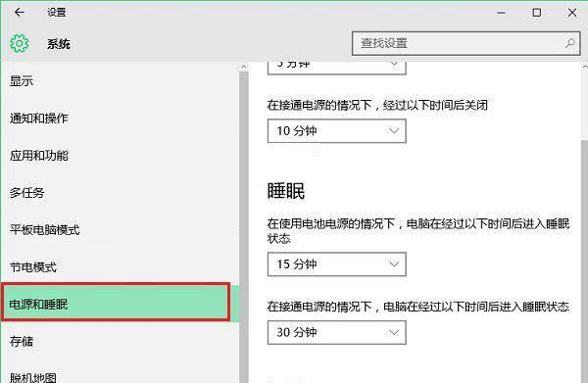This screenshot has width=588, height=383.
Task: Click the back arrow in title bar
Action: [19, 13]
